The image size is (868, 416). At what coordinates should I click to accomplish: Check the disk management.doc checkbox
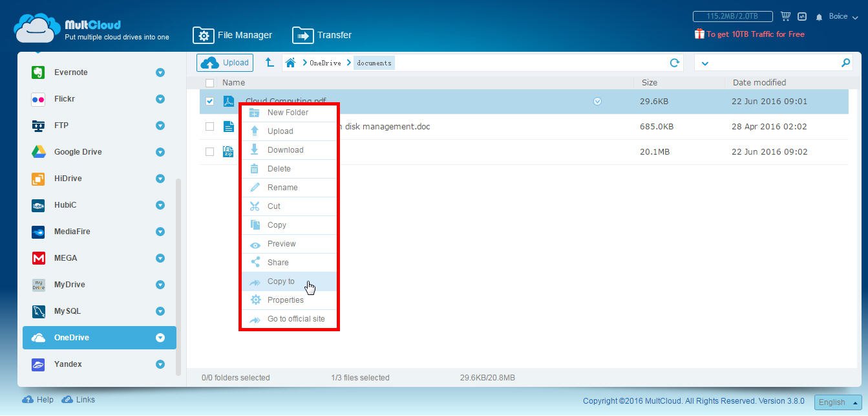[x=209, y=127]
